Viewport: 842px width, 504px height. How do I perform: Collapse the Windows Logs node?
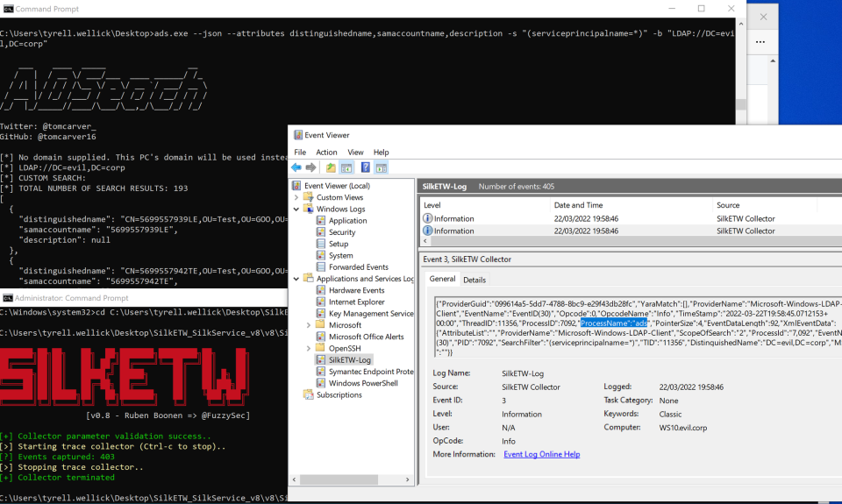pos(296,209)
